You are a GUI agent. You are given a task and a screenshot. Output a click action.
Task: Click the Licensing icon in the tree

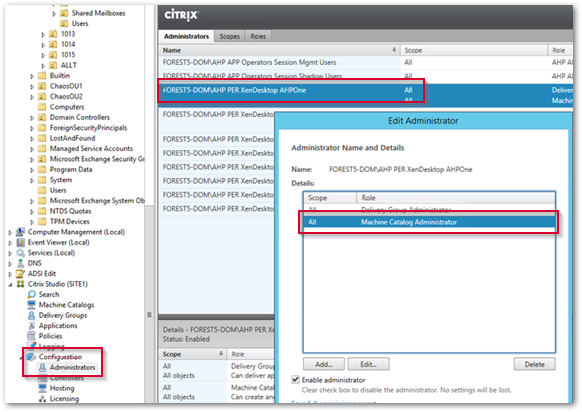[x=43, y=399]
